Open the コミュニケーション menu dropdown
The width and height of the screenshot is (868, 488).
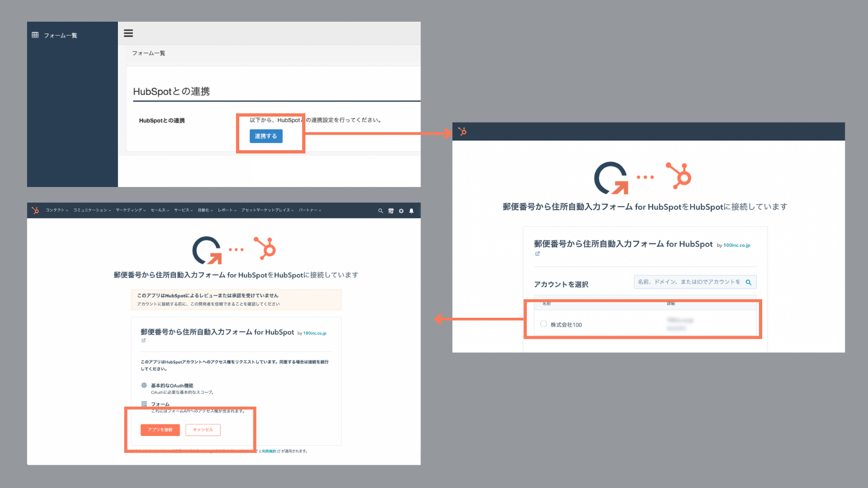click(x=92, y=210)
